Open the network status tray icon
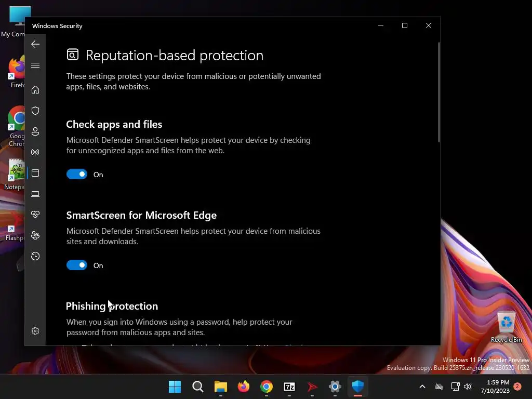The width and height of the screenshot is (532, 399). pos(455,387)
